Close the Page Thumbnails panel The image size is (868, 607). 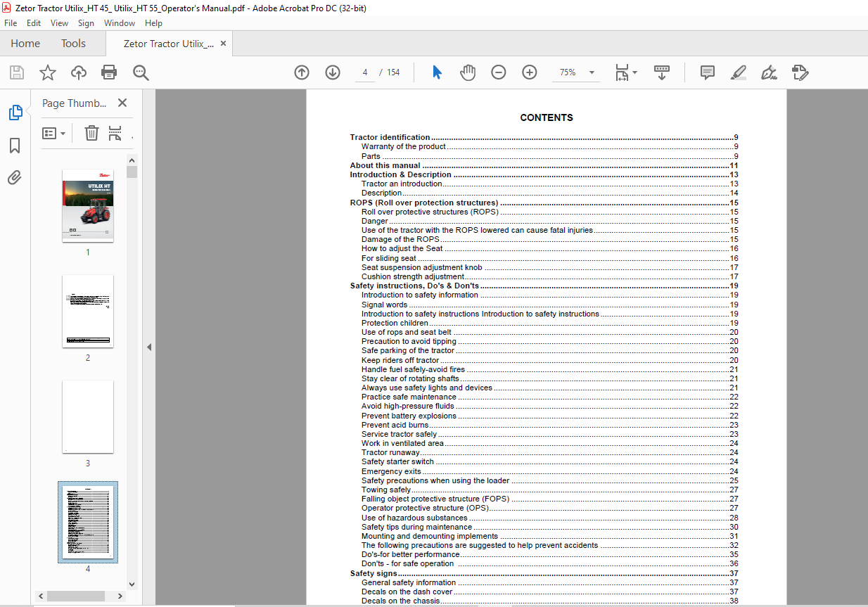[x=122, y=103]
